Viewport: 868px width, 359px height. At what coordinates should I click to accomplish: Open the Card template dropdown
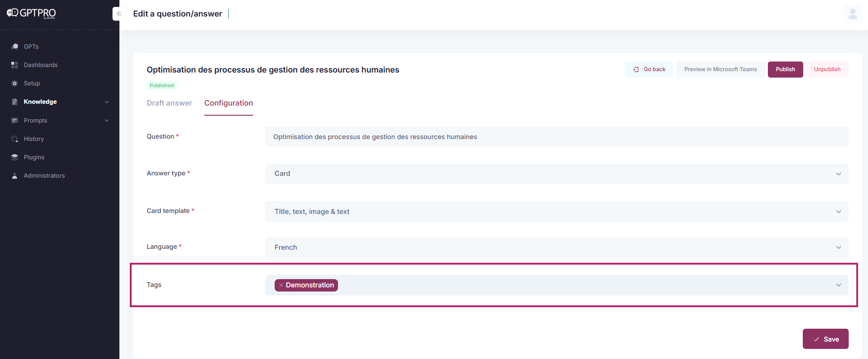[556, 212]
